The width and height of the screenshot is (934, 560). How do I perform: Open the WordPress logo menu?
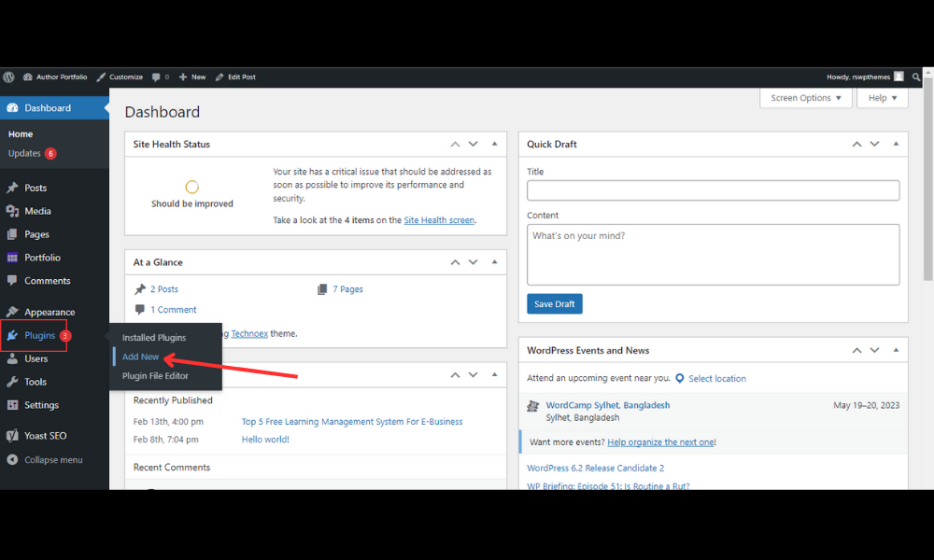pyautogui.click(x=8, y=77)
